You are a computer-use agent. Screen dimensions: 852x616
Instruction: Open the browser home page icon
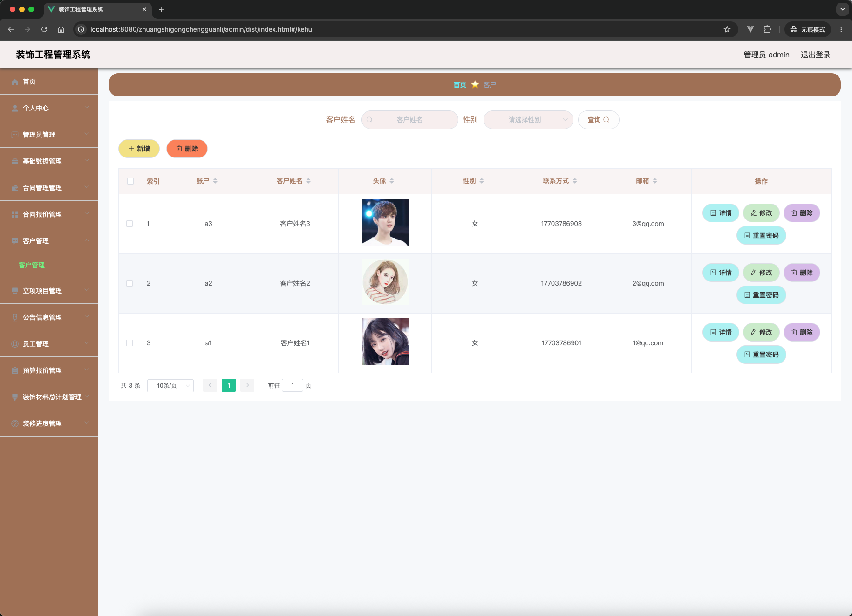click(61, 29)
